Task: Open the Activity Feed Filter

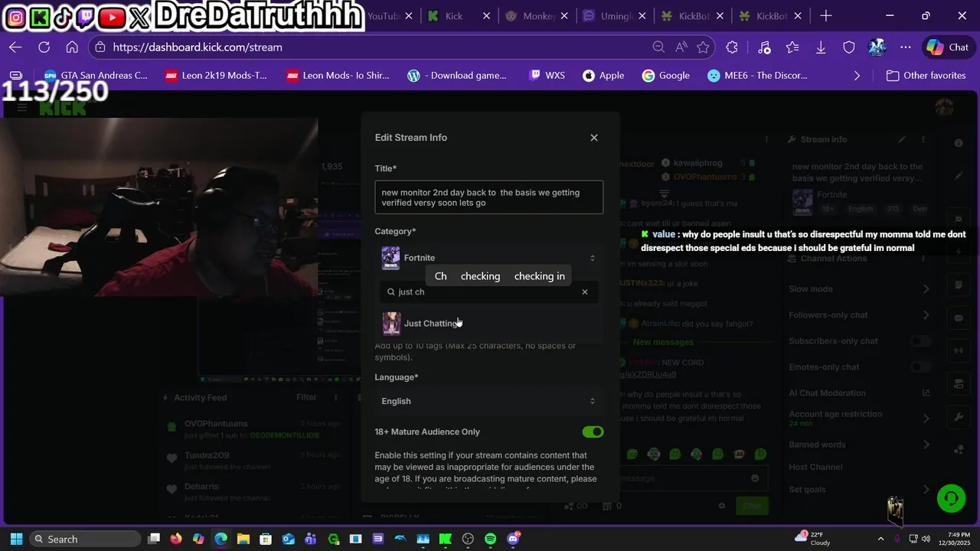Action: tap(306, 397)
